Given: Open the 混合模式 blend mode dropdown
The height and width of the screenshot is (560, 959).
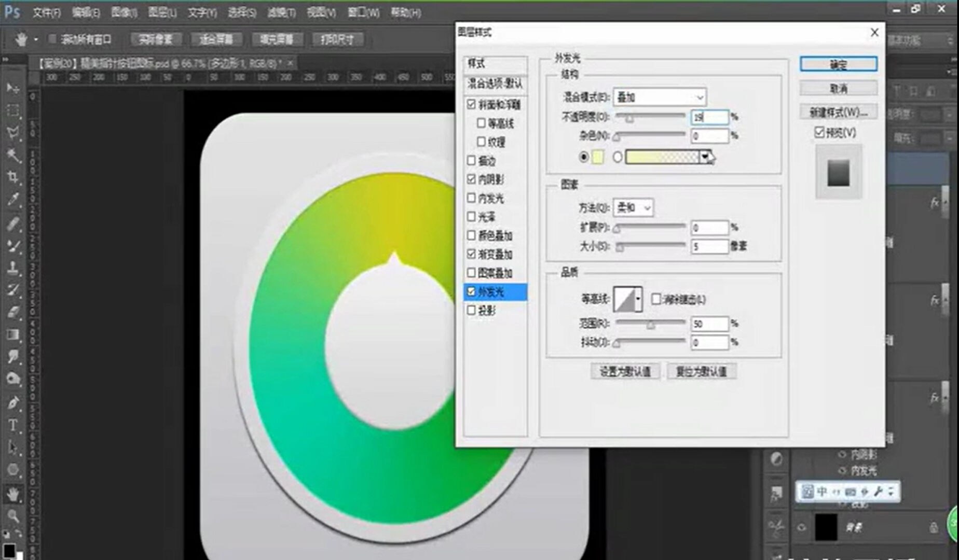Looking at the screenshot, I should pyautogui.click(x=659, y=97).
